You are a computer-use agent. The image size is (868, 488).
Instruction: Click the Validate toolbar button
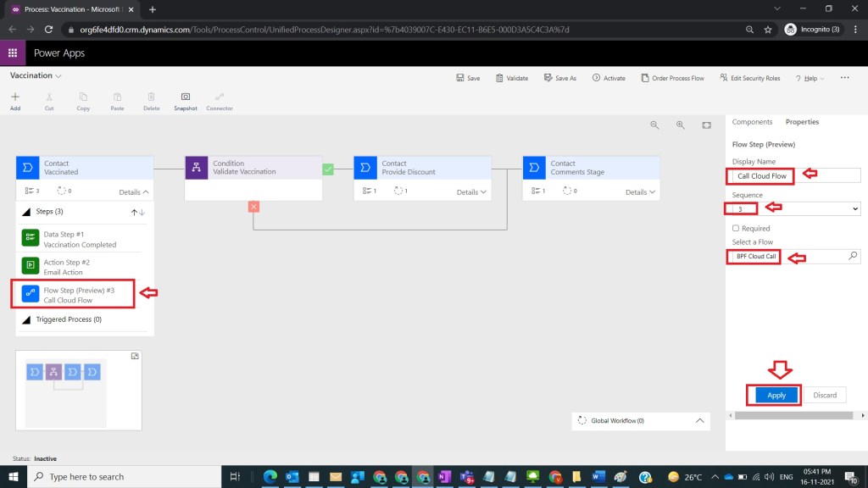(511, 78)
